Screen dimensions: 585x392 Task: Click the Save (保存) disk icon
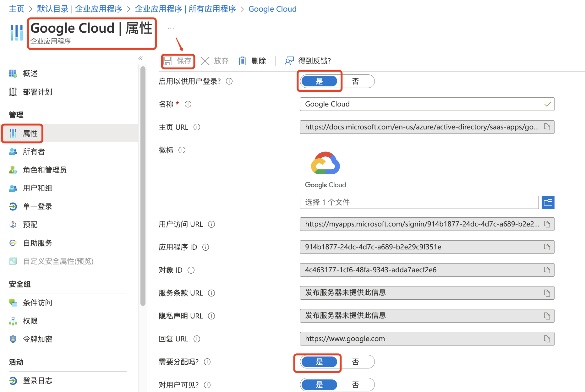point(168,61)
